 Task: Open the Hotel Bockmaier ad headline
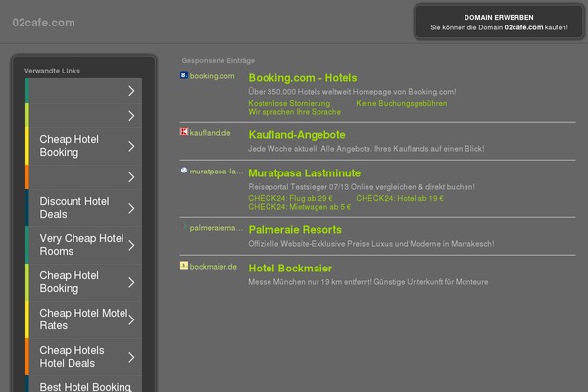(290, 269)
